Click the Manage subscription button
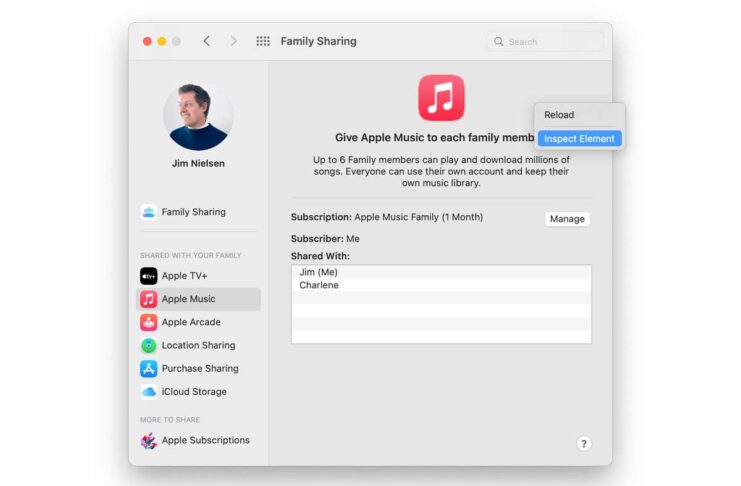Viewport: 741px width, 486px height. point(567,219)
